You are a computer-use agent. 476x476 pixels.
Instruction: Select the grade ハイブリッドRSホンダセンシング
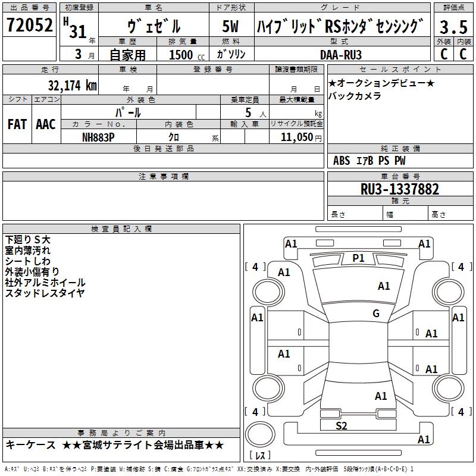(x=340, y=26)
